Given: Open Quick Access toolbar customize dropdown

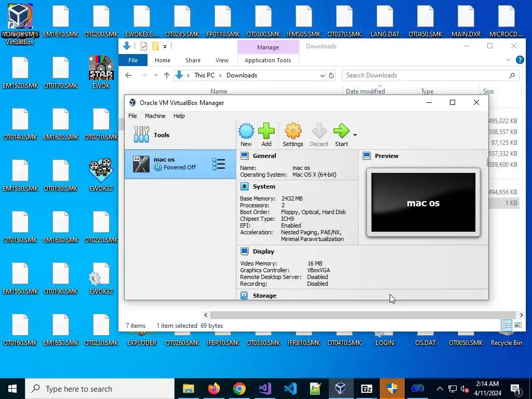Looking at the screenshot, I should click(x=165, y=46).
